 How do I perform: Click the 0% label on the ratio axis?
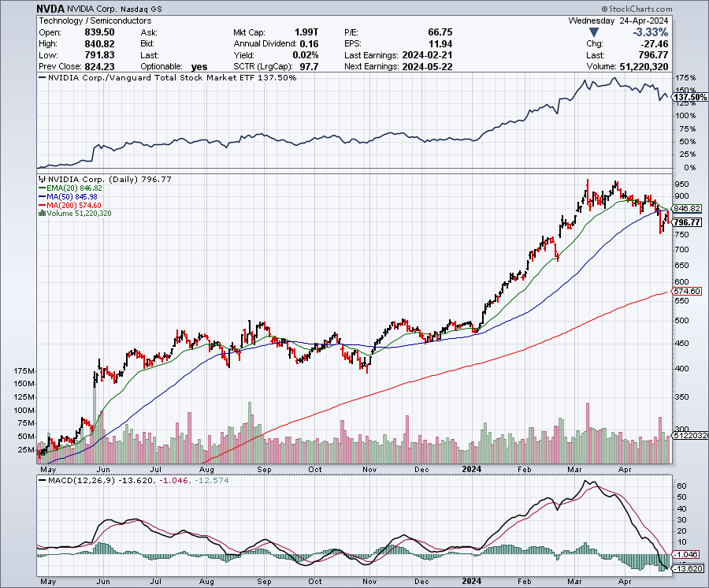tap(690, 167)
